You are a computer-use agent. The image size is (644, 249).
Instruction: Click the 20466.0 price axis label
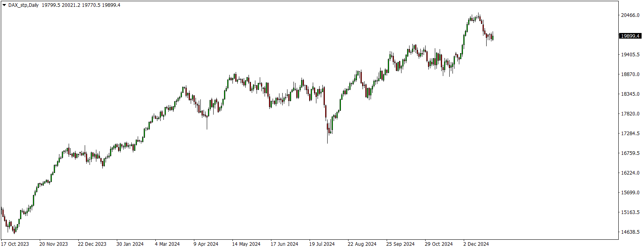pos(630,15)
